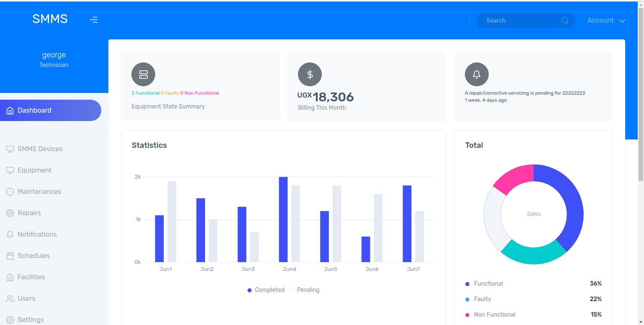Click the 36% value
The height and width of the screenshot is (325, 644).
(595, 284)
